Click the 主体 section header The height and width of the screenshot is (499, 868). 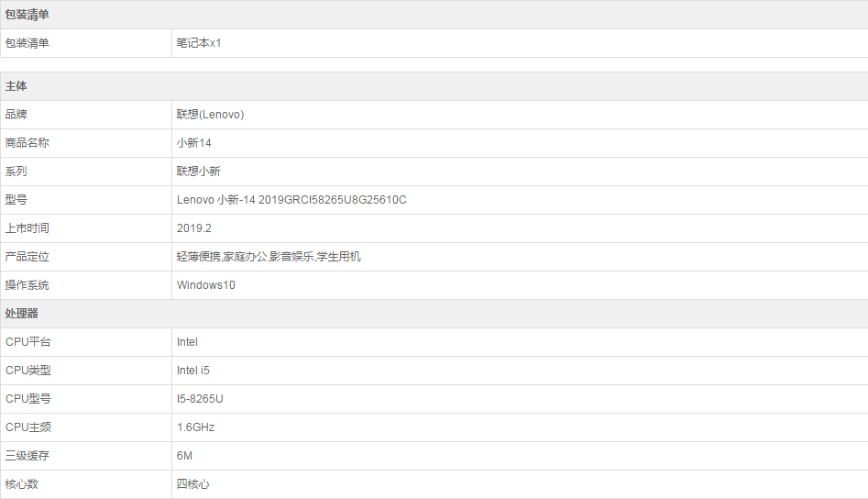(x=434, y=86)
